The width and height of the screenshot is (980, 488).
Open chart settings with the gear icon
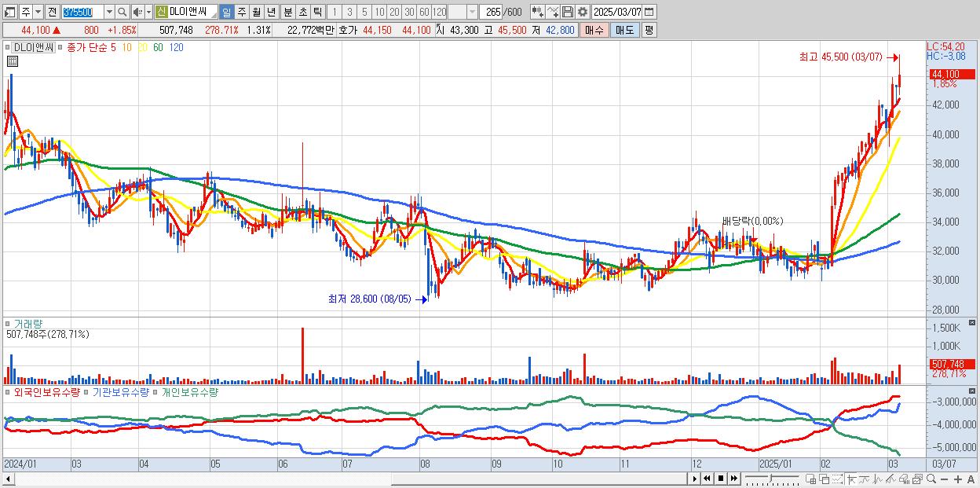[582, 12]
